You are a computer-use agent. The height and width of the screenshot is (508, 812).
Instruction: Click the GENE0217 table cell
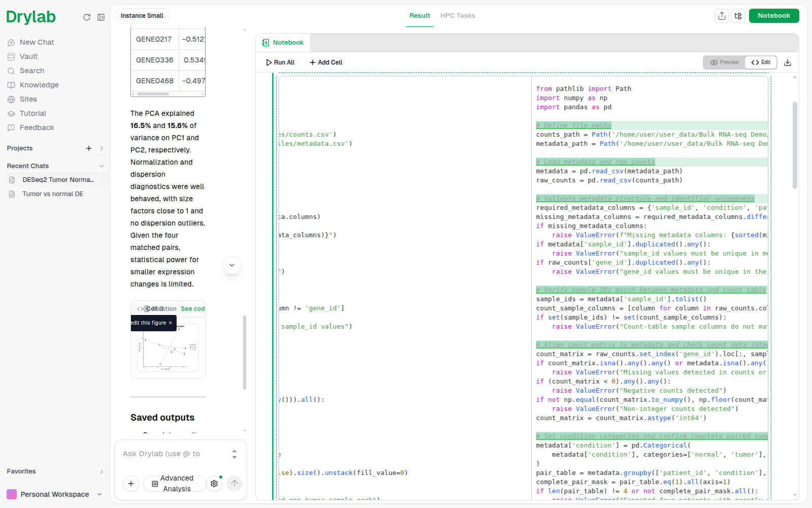point(154,39)
